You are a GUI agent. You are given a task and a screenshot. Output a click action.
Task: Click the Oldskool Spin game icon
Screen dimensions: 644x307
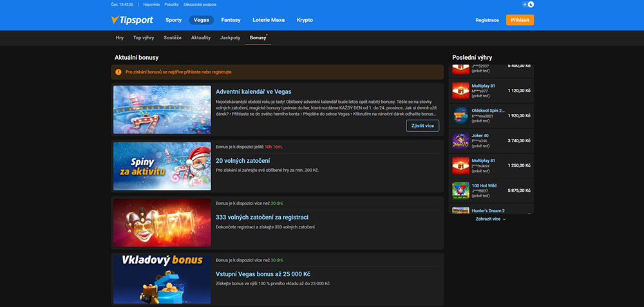click(460, 116)
